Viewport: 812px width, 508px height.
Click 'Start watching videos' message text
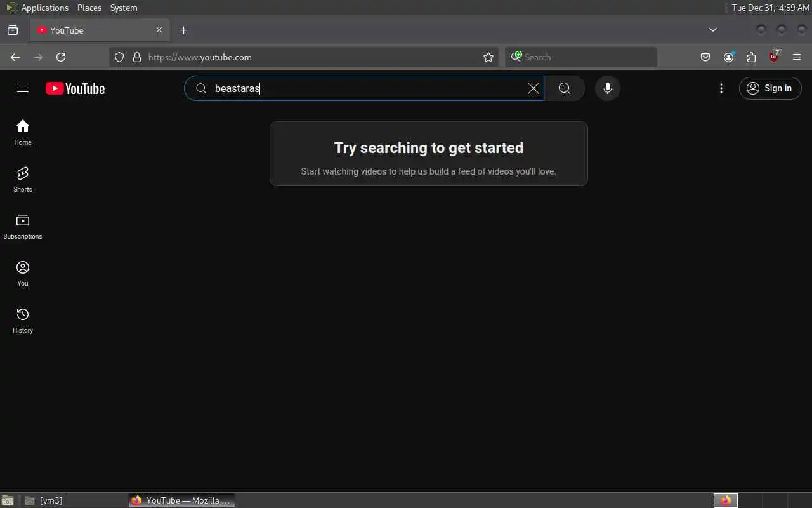tap(429, 171)
